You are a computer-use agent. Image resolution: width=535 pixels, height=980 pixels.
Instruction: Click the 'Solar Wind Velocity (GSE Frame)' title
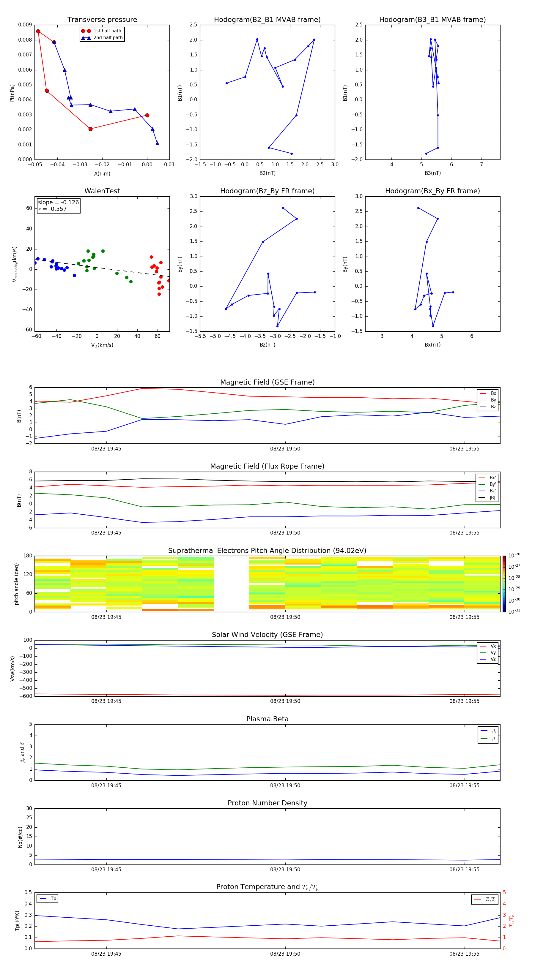267,635
